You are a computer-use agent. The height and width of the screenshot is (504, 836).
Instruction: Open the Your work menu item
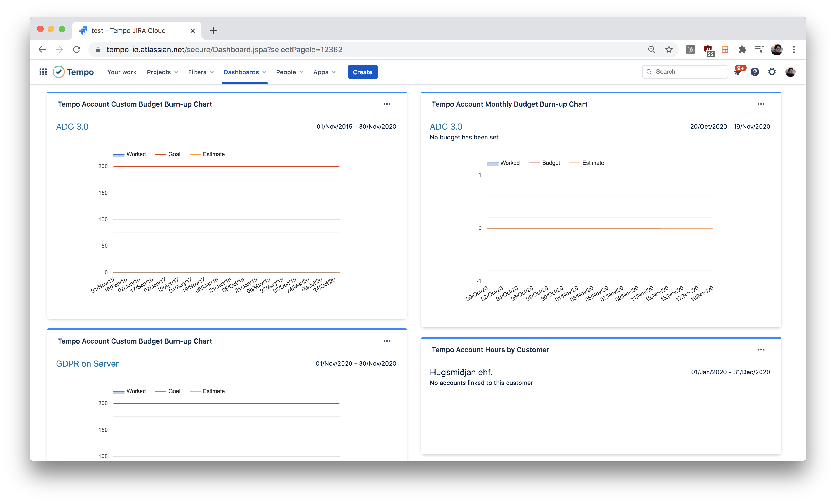pos(122,72)
